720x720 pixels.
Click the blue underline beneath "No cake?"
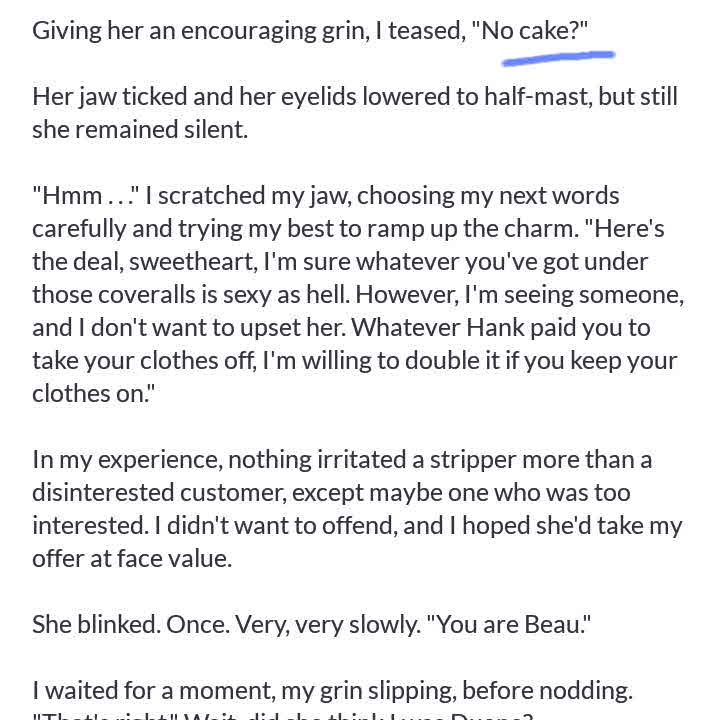point(558,58)
